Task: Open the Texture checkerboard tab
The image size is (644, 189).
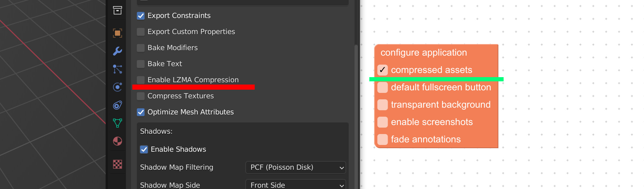Action: point(118,164)
